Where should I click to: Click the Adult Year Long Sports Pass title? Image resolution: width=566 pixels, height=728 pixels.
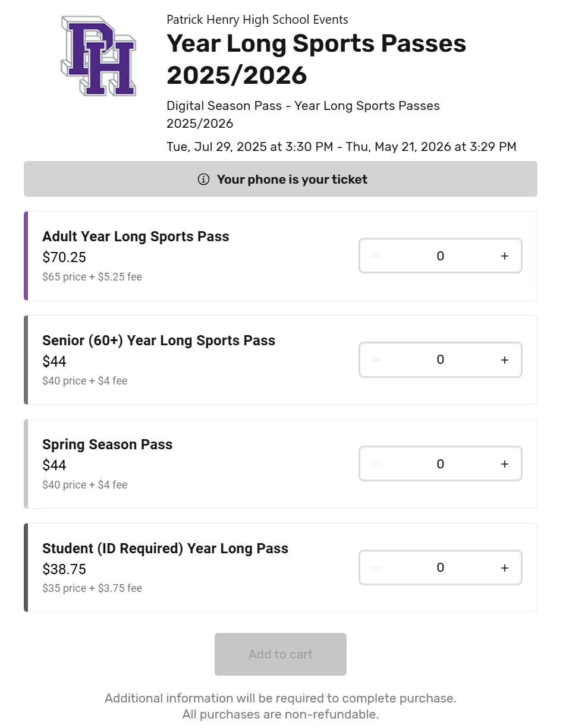136,237
